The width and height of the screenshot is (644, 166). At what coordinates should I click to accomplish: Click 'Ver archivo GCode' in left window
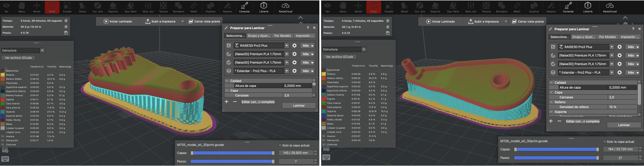point(18,58)
